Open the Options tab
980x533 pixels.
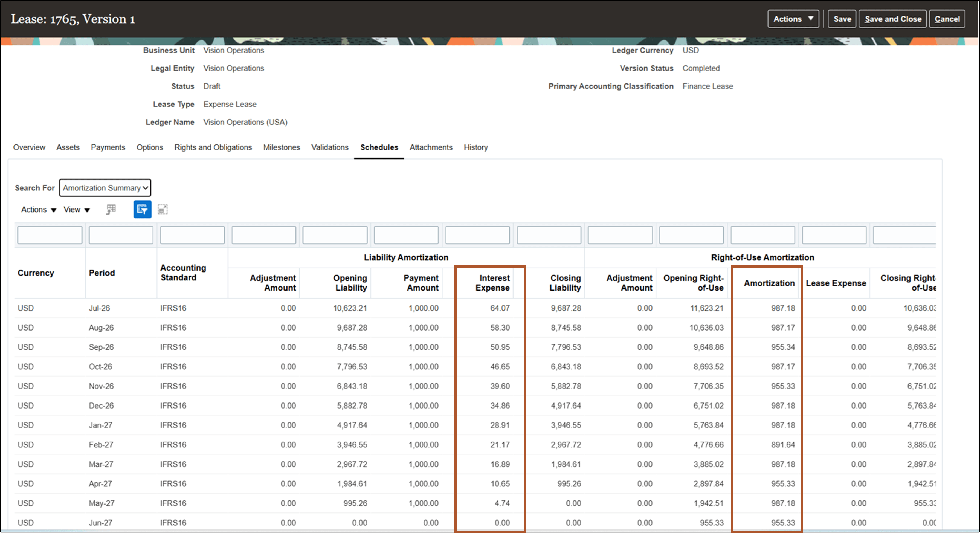(x=149, y=147)
